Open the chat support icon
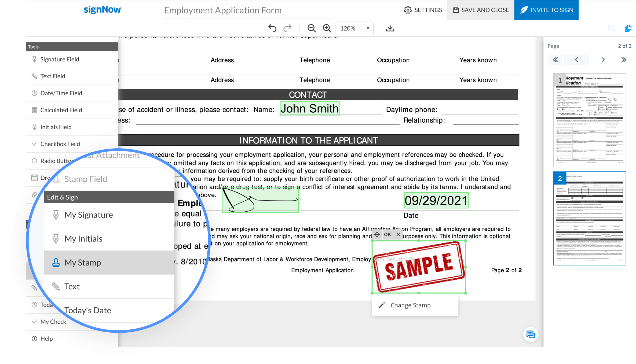This screenshot has width=636, height=364. tap(531, 334)
